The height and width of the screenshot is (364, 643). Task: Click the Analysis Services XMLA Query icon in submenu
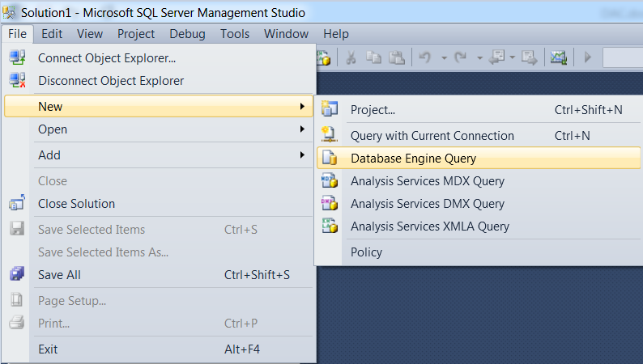point(330,226)
